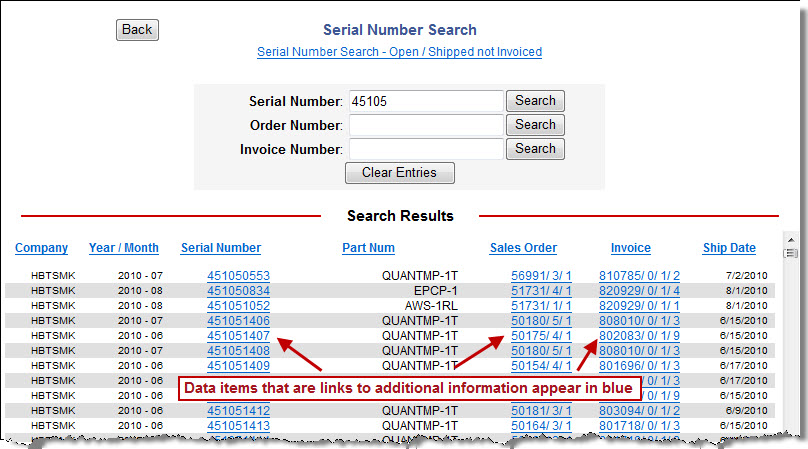Open sales order 56991/ 3/ 1 link
Screen dimensions: 808x449
(541, 276)
